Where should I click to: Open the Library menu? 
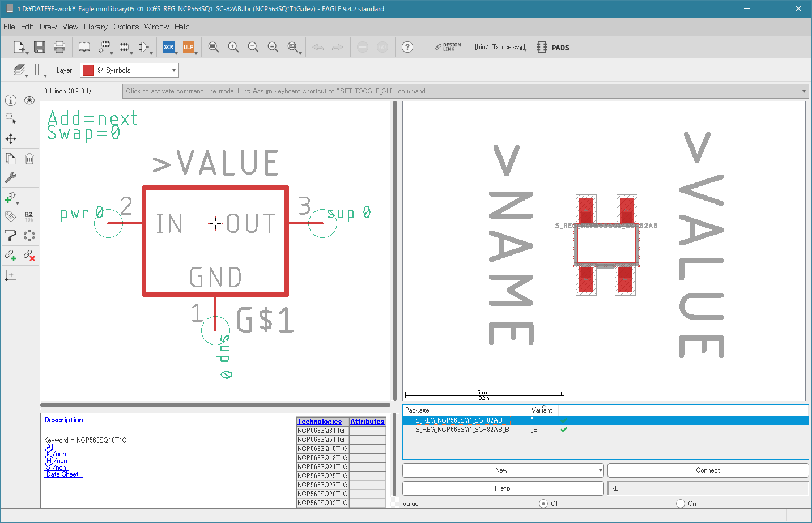point(96,27)
